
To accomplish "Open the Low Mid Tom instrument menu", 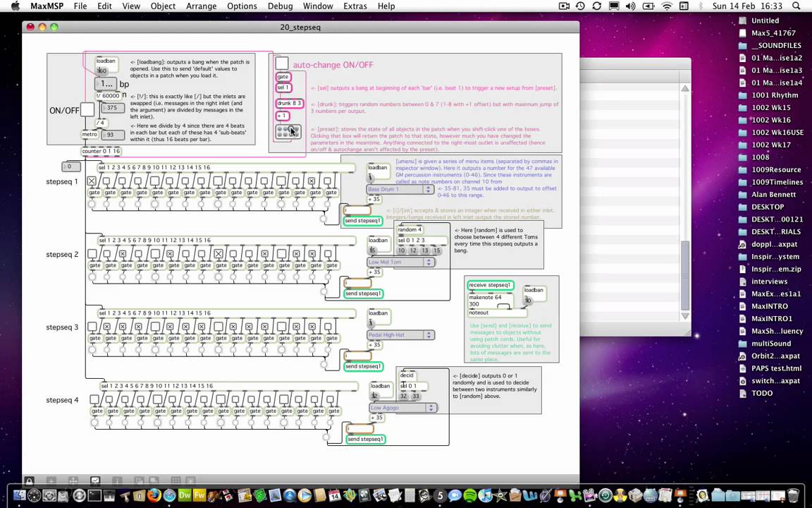I will click(x=400, y=262).
